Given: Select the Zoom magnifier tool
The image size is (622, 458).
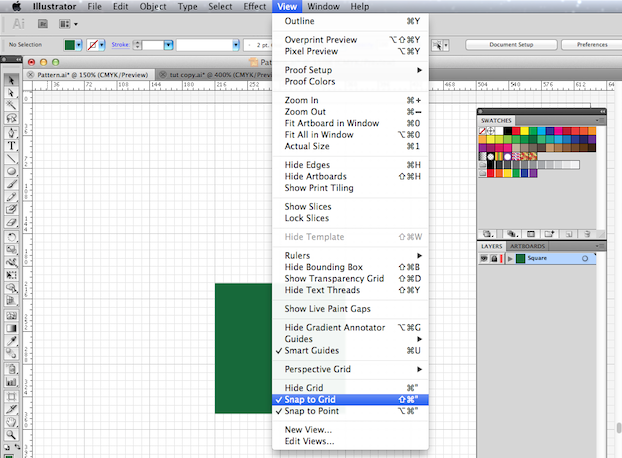Looking at the screenshot, I should tap(11, 435).
